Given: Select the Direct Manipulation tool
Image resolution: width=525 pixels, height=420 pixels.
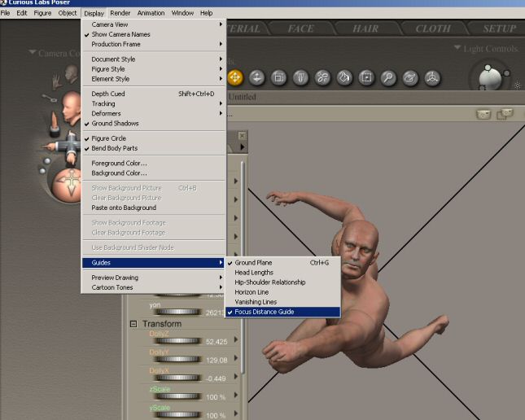Looking at the screenshot, I should point(432,77).
